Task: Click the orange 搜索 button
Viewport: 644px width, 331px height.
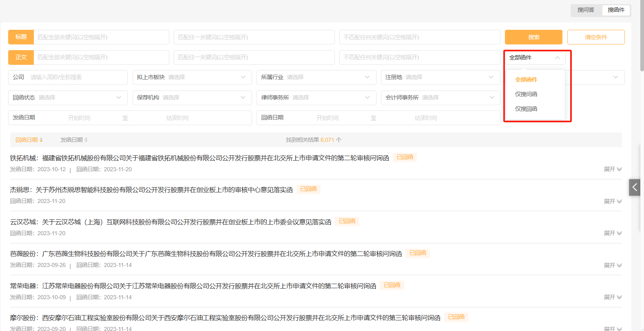Action: [x=533, y=37]
